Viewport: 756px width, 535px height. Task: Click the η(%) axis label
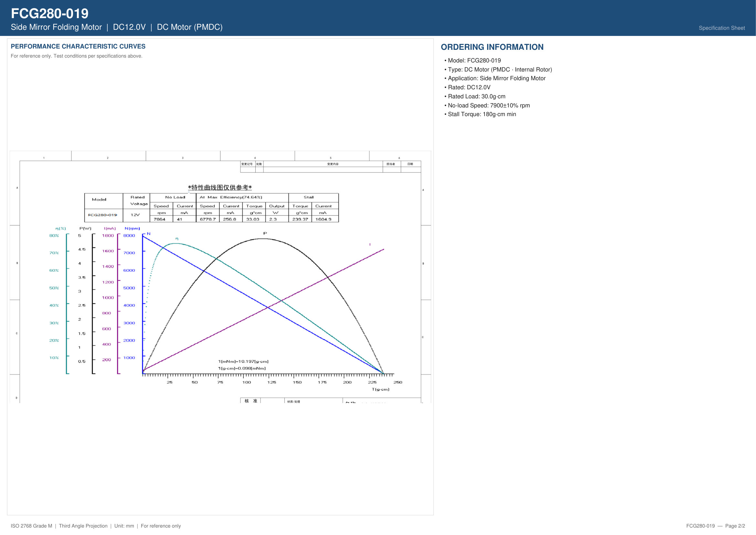tap(60, 229)
